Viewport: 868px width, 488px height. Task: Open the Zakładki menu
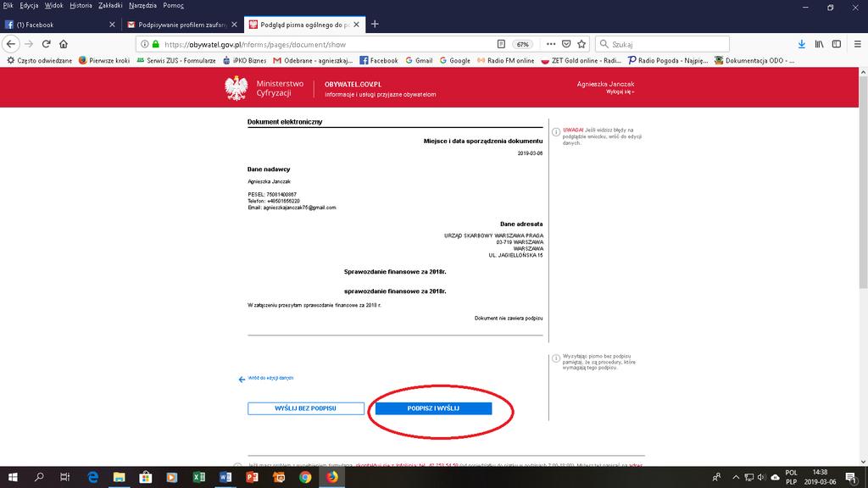coord(110,5)
